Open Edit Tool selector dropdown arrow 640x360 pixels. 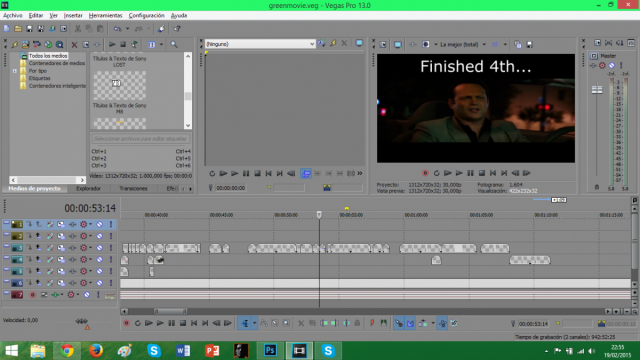(x=254, y=323)
